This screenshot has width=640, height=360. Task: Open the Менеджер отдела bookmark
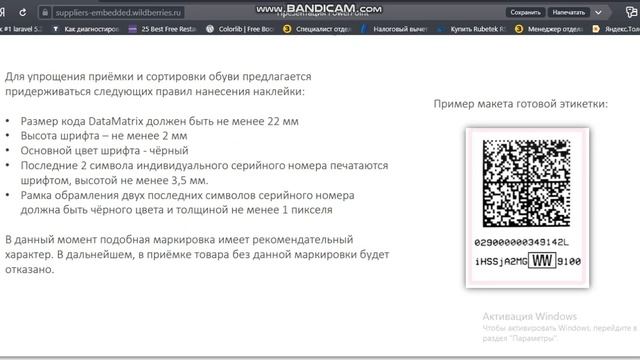(549, 29)
